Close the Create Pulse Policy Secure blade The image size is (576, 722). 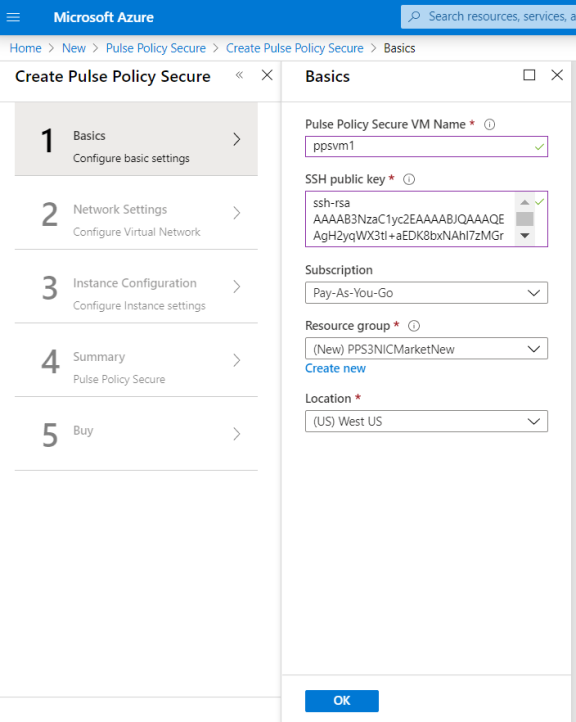tap(267, 75)
